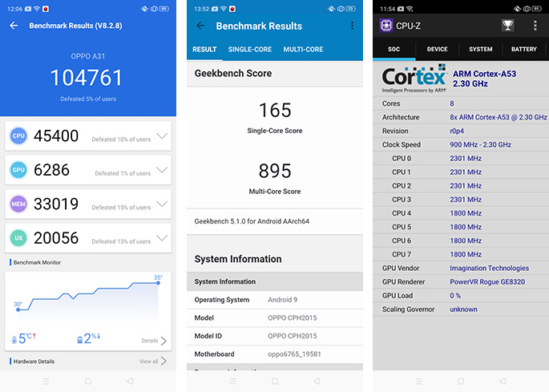The width and height of the screenshot is (549, 392).
Task: Expand the GPU score 6286 row
Action: (162, 170)
